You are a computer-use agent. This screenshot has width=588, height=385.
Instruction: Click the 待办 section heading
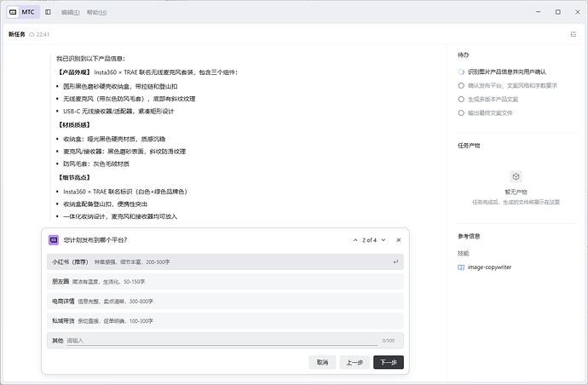(x=463, y=55)
